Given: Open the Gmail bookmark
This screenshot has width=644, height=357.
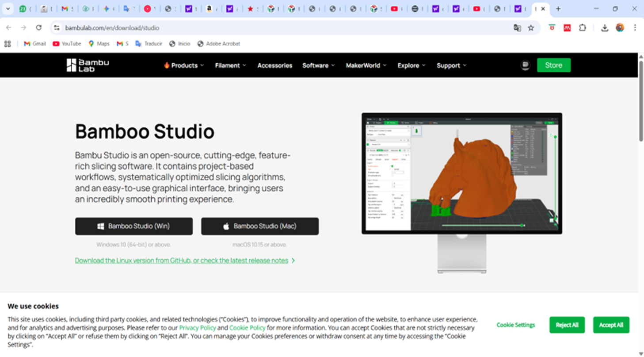Looking at the screenshot, I should [35, 44].
